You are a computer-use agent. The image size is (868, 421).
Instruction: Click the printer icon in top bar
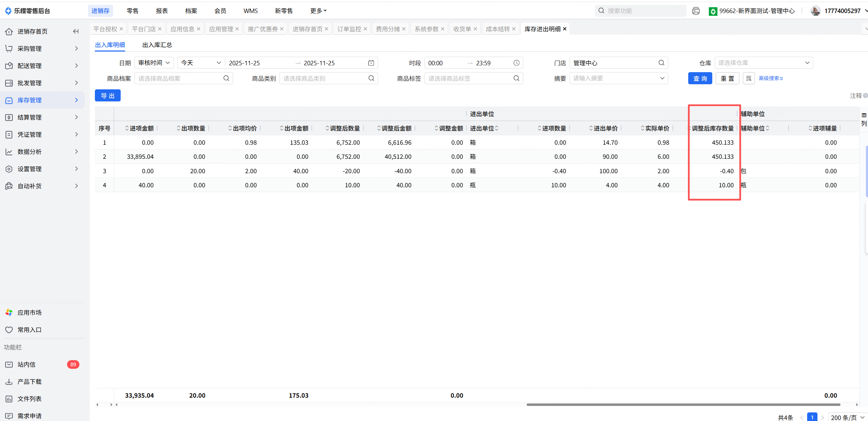click(696, 11)
